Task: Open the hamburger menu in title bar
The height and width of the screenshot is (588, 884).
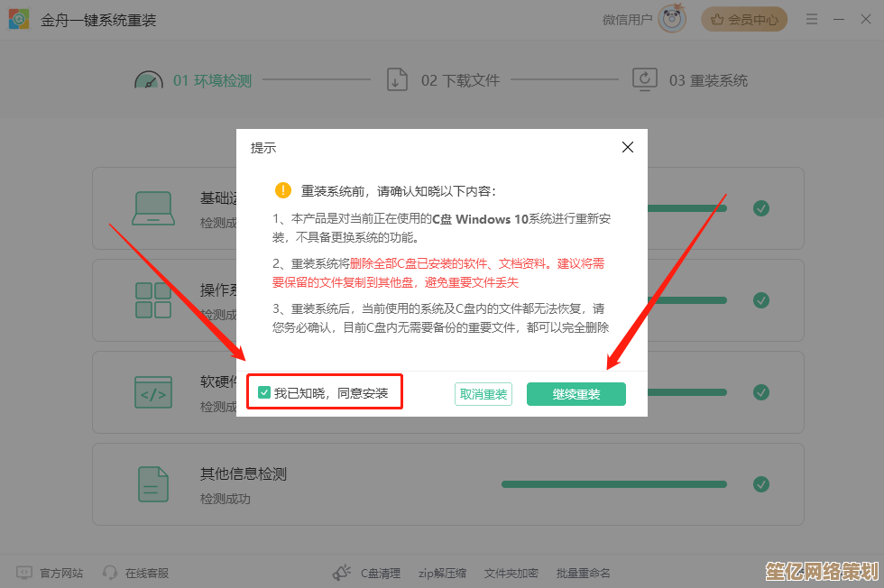Action: pyautogui.click(x=812, y=19)
